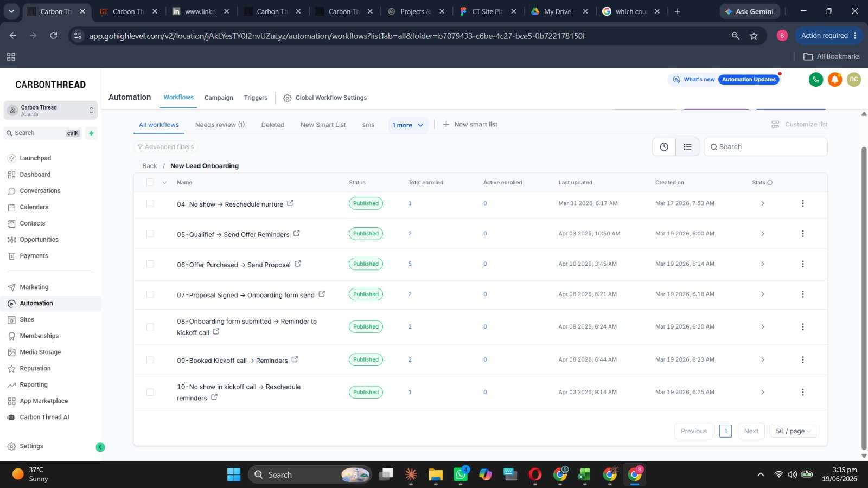Open Opportunities in sidebar

click(39, 240)
